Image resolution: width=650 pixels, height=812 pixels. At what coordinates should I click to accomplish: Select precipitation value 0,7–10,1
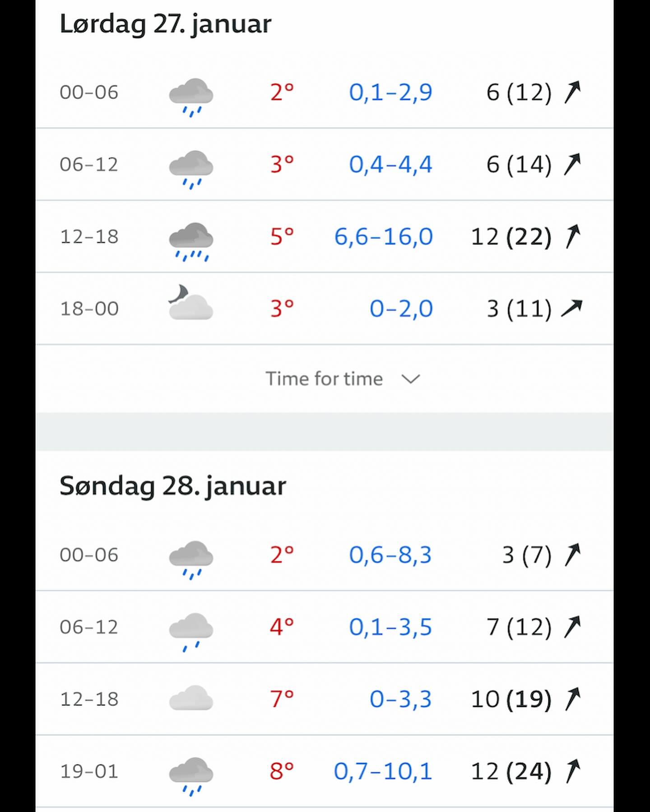tap(383, 771)
